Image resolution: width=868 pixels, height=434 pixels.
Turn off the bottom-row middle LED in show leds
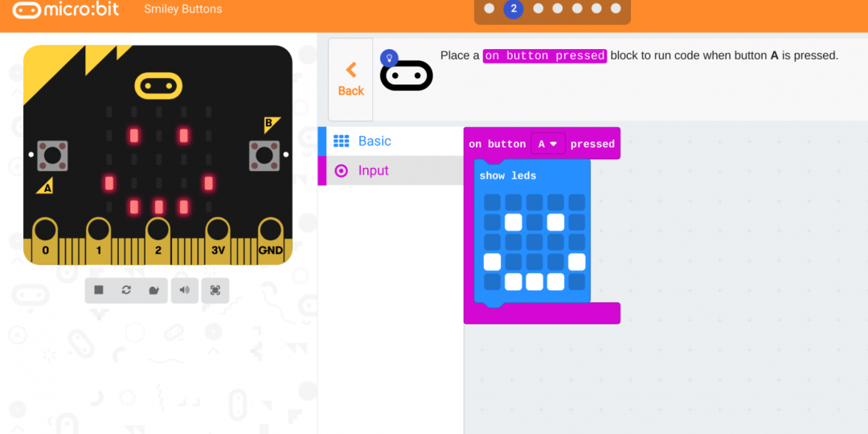click(x=534, y=282)
